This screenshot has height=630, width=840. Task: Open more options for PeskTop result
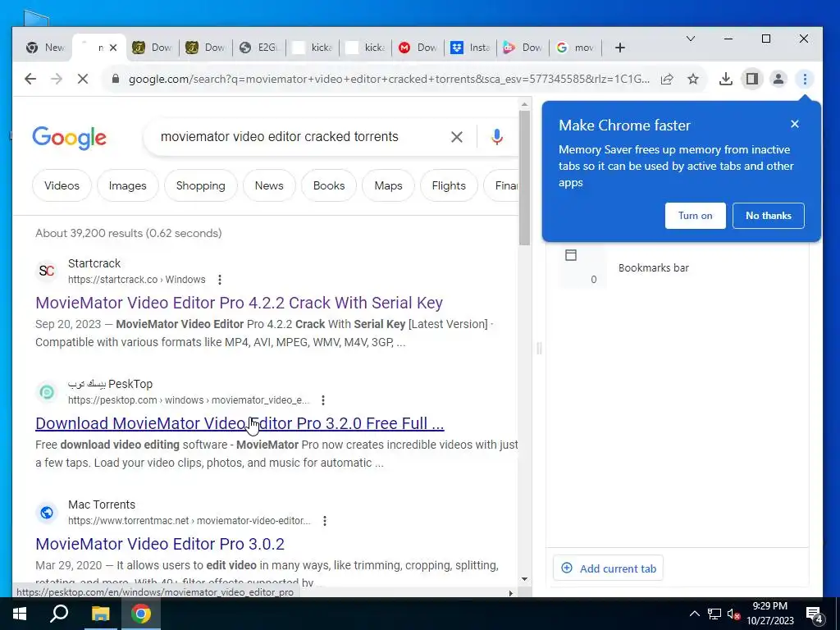tap(323, 400)
